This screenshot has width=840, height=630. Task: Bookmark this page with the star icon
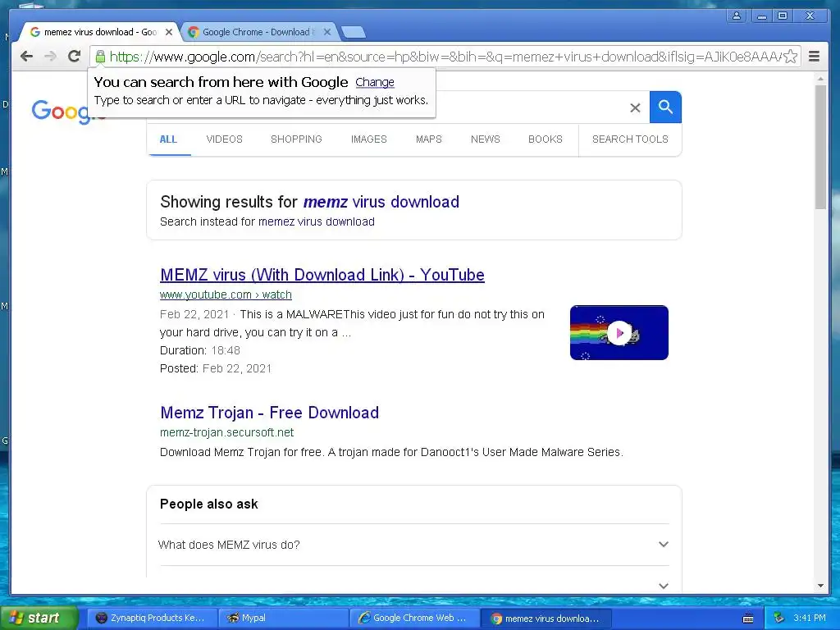(x=790, y=57)
